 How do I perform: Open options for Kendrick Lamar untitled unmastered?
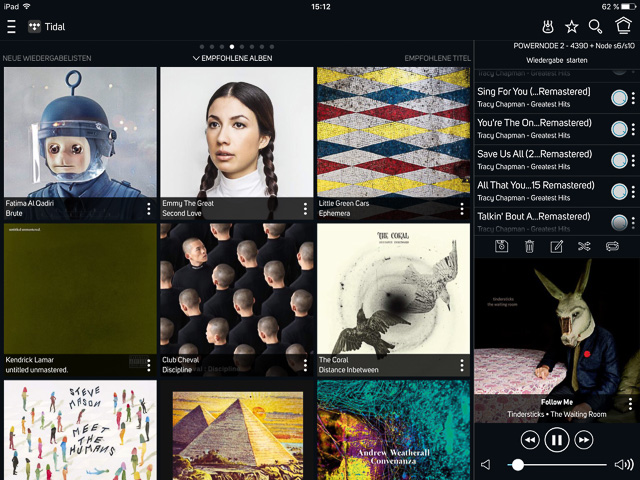pyautogui.click(x=149, y=365)
